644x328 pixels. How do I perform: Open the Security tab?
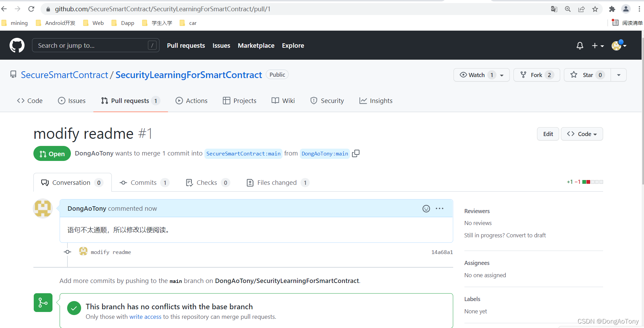pyautogui.click(x=327, y=101)
